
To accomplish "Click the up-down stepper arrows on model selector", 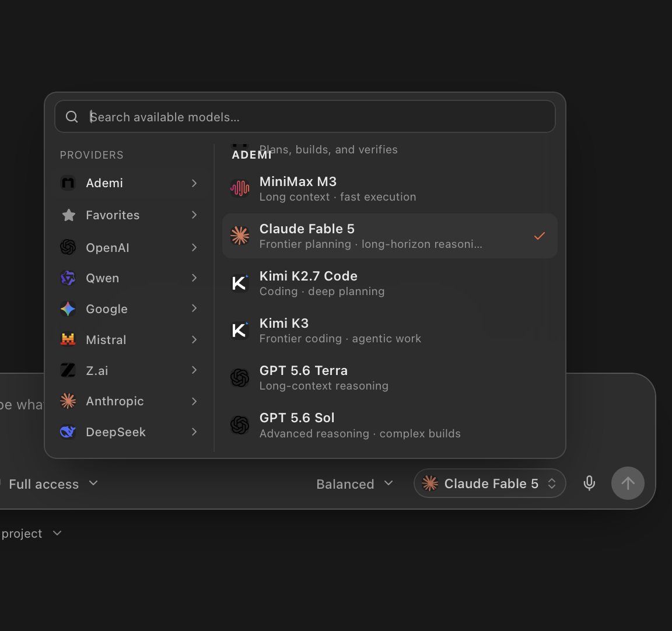I will [552, 483].
